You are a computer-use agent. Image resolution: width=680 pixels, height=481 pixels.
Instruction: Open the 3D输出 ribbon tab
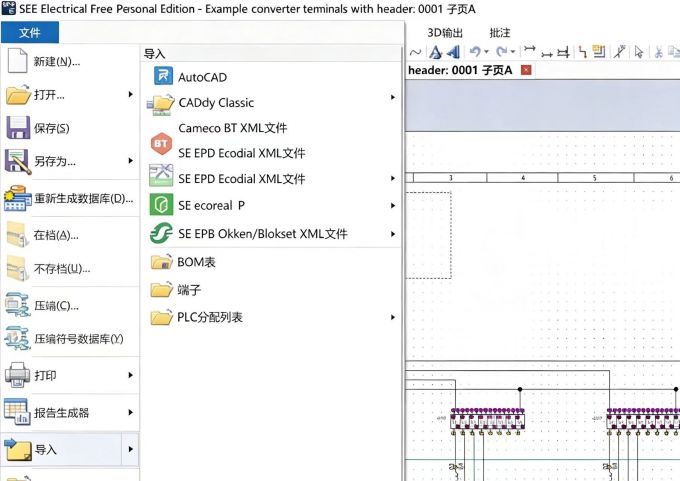click(x=445, y=33)
